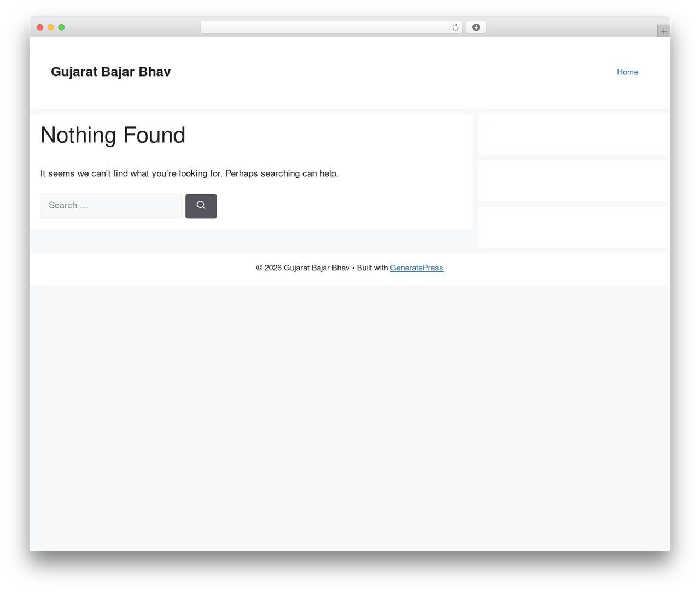
Task: Focus the Search text field
Action: [112, 206]
